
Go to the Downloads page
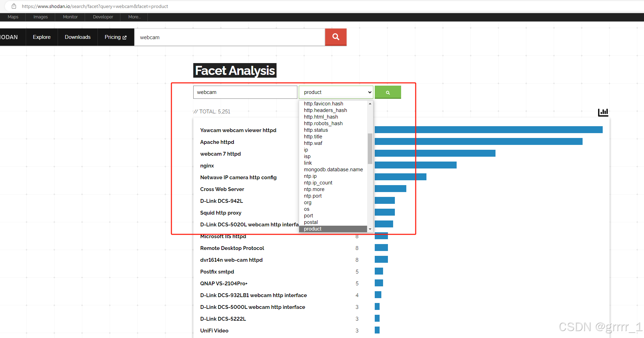click(78, 37)
